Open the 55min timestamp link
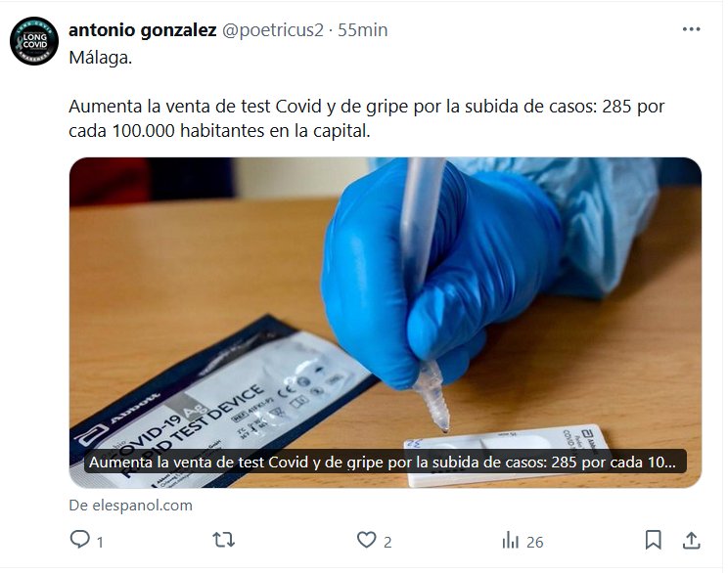 tap(363, 30)
